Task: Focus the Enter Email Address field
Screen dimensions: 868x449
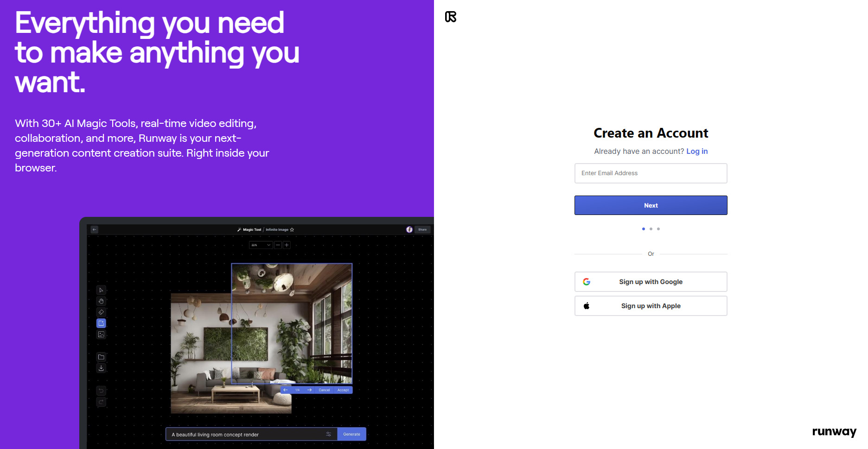Action: 651,173
